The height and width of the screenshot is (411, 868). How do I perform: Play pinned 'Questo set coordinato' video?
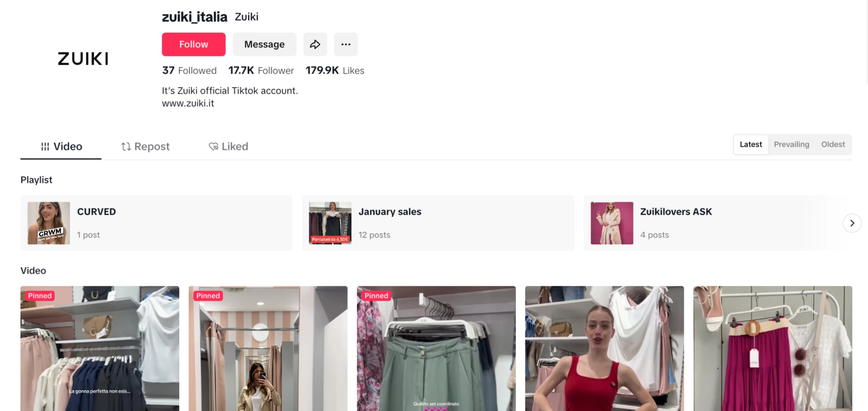pos(436,349)
